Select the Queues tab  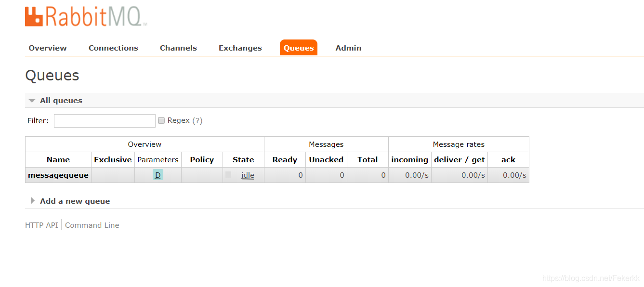299,48
